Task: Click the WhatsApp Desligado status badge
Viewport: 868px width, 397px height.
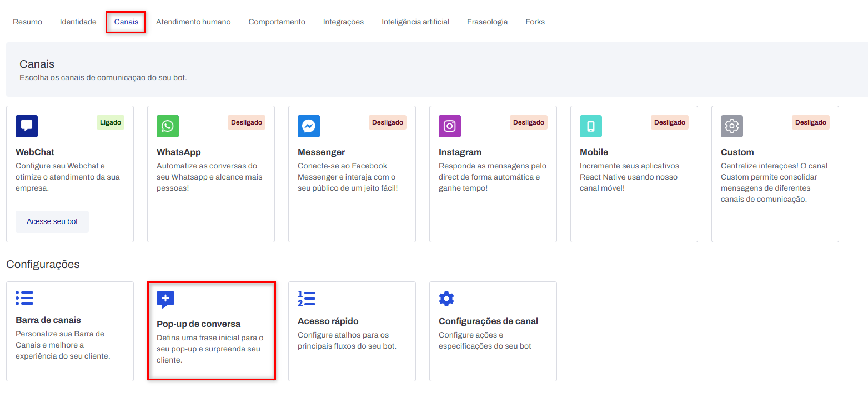Action: tap(246, 122)
